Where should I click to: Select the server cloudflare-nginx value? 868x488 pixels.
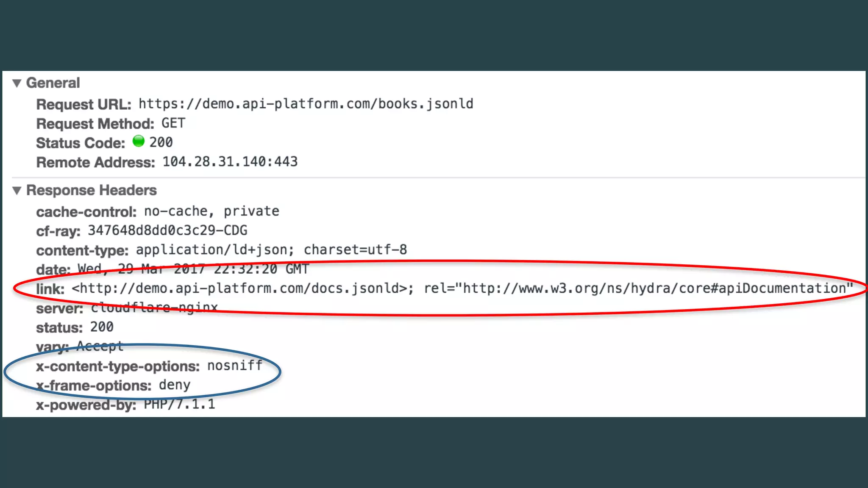[154, 308]
